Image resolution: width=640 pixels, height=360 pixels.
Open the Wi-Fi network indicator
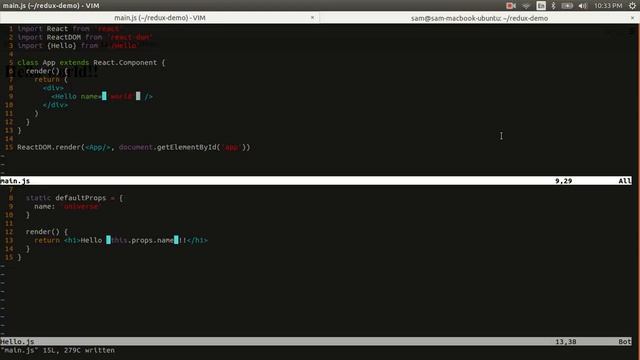coord(526,6)
